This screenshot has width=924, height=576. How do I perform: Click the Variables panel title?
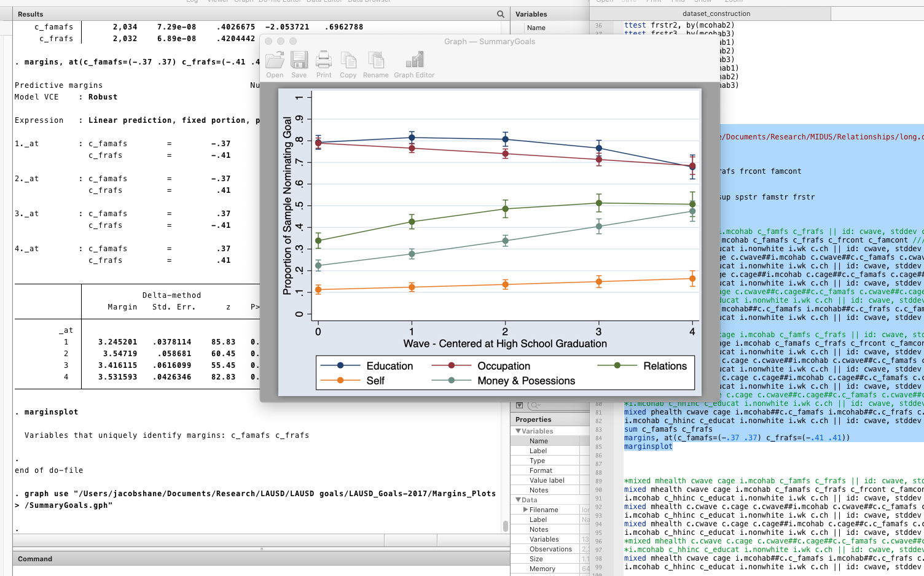click(531, 14)
